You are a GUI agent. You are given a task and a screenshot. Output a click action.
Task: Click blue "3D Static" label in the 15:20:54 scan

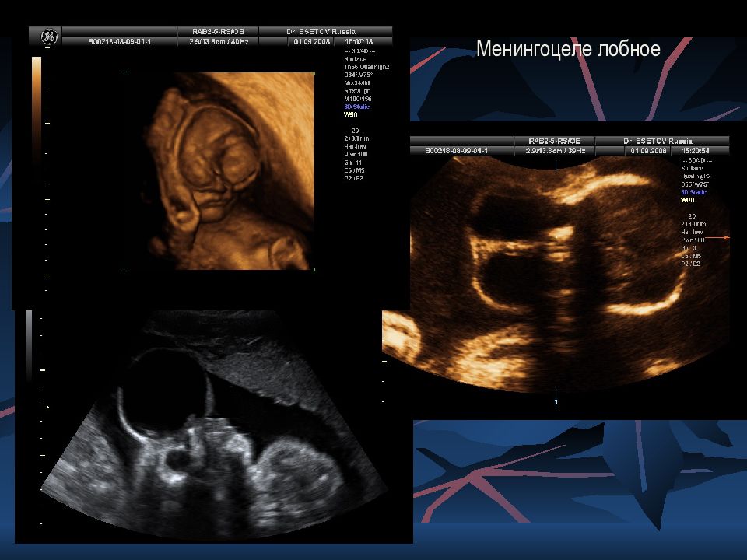693,192
